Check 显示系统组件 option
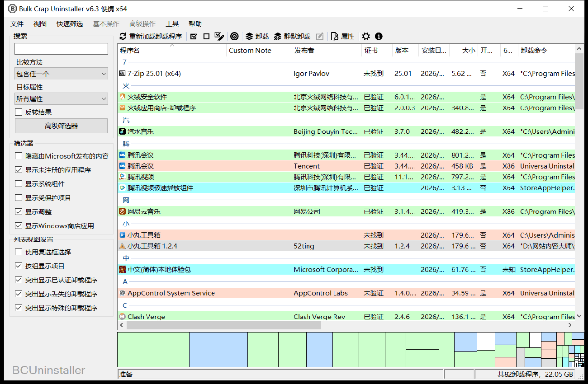Viewport: 588px width, 384px height. [19, 184]
